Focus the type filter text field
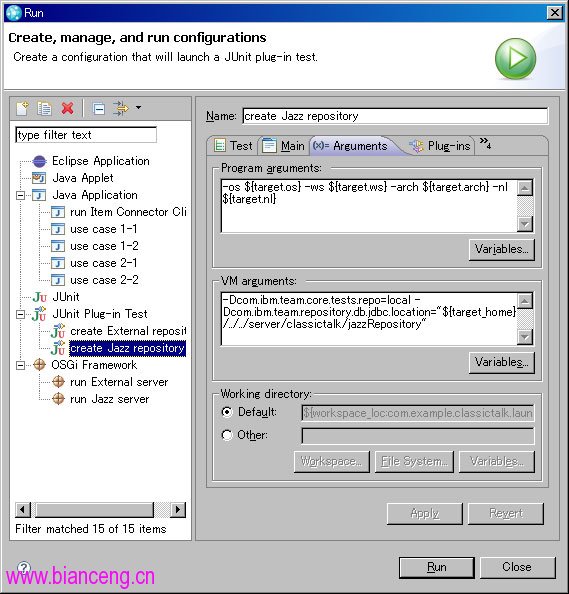The width and height of the screenshot is (569, 594). pyautogui.click(x=86, y=135)
